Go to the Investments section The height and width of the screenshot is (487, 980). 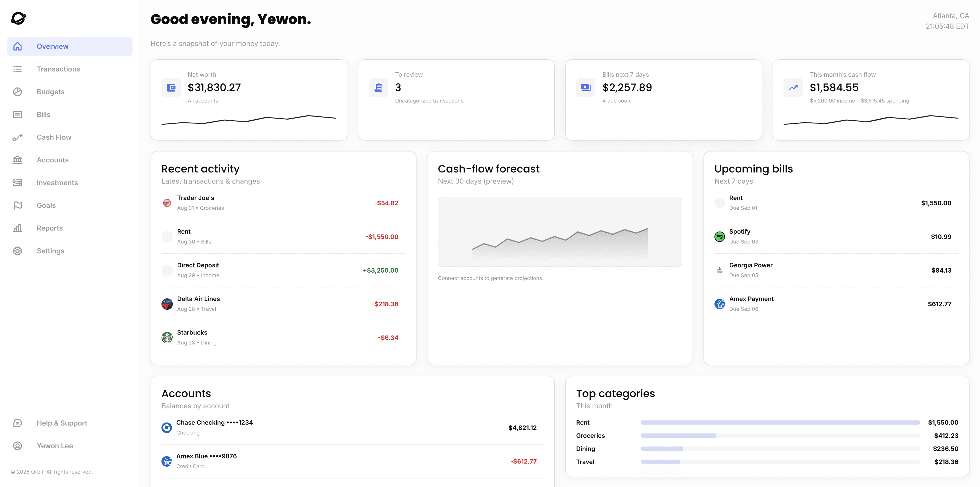coord(57,183)
